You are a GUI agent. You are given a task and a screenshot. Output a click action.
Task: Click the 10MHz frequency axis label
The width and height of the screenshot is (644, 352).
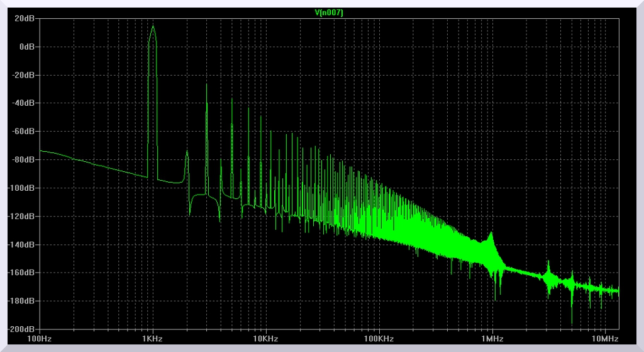click(x=605, y=338)
